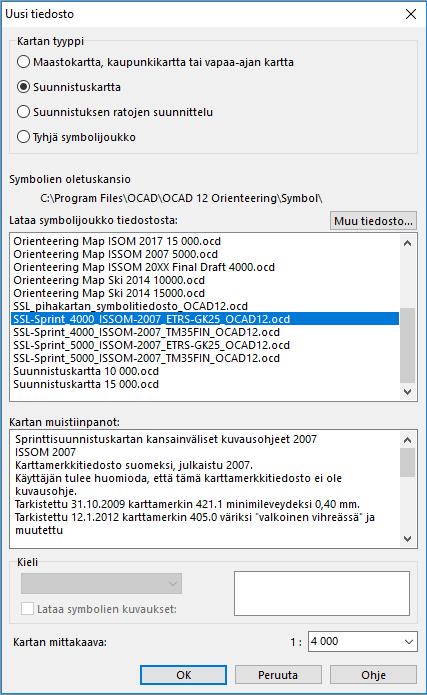
Task: Close the Uusi tiedosto dialog
Action: click(x=411, y=14)
